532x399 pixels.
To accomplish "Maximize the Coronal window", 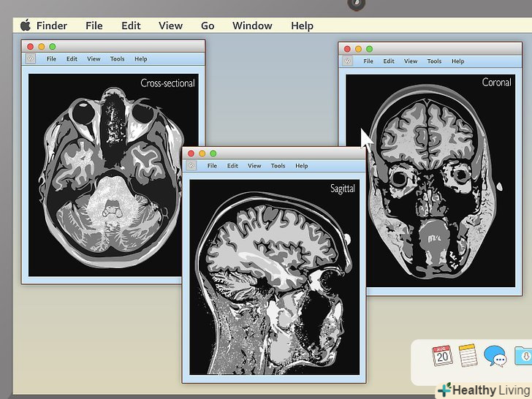I will tap(370, 49).
